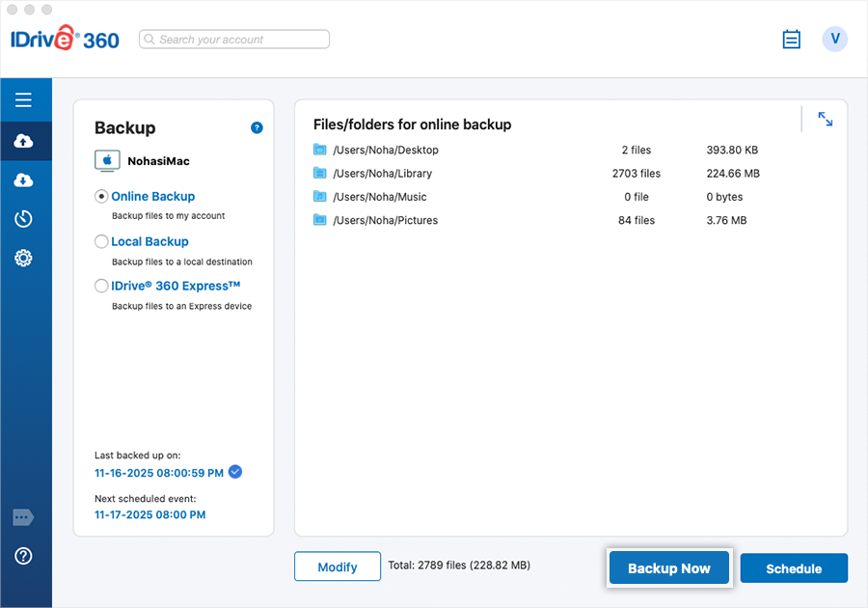Open the Restore cloud download sidebar icon
868x608 pixels.
(24, 180)
